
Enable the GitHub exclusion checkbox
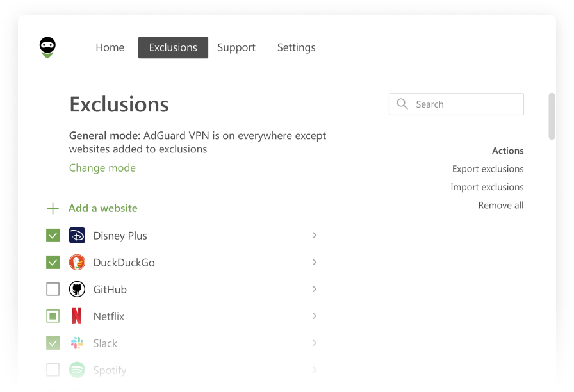point(53,290)
